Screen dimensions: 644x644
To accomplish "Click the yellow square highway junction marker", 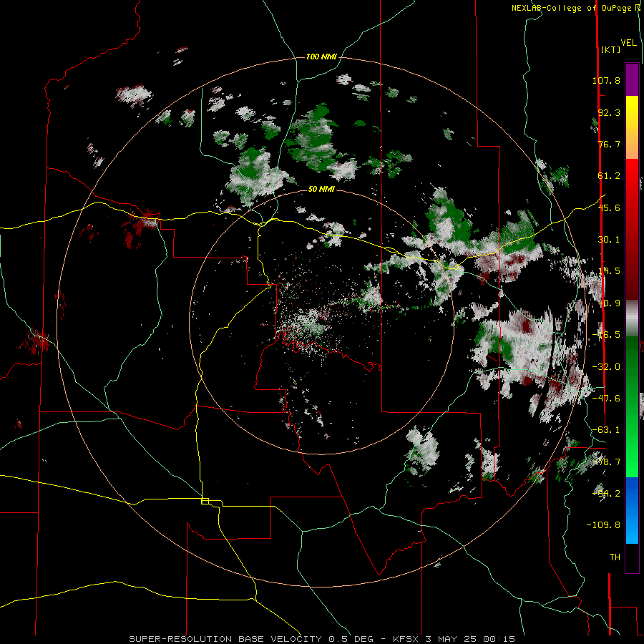I will (x=205, y=501).
